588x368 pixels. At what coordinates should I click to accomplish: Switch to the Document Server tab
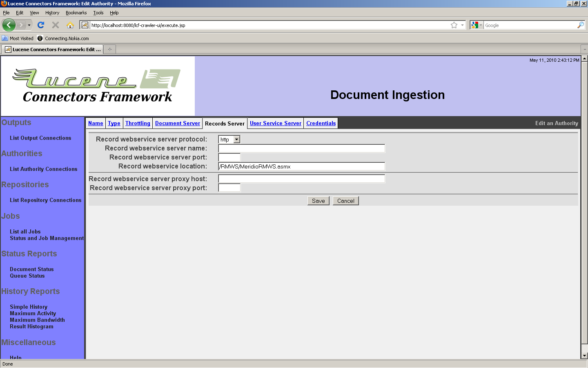point(178,123)
